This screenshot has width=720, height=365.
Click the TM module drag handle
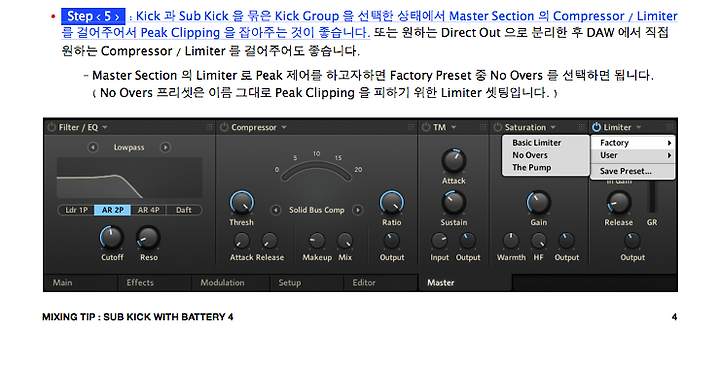(x=483, y=127)
